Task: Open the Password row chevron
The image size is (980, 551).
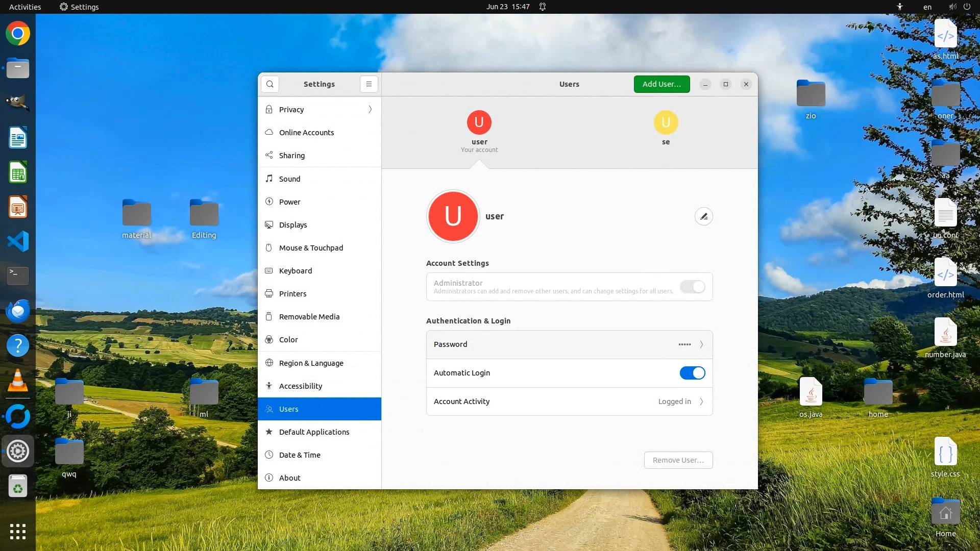Action: pos(701,344)
